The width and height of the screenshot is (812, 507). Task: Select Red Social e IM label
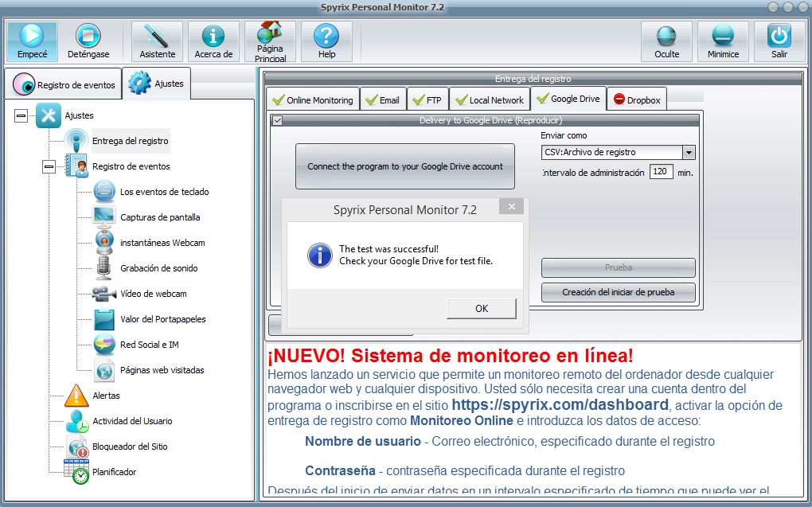click(x=150, y=345)
